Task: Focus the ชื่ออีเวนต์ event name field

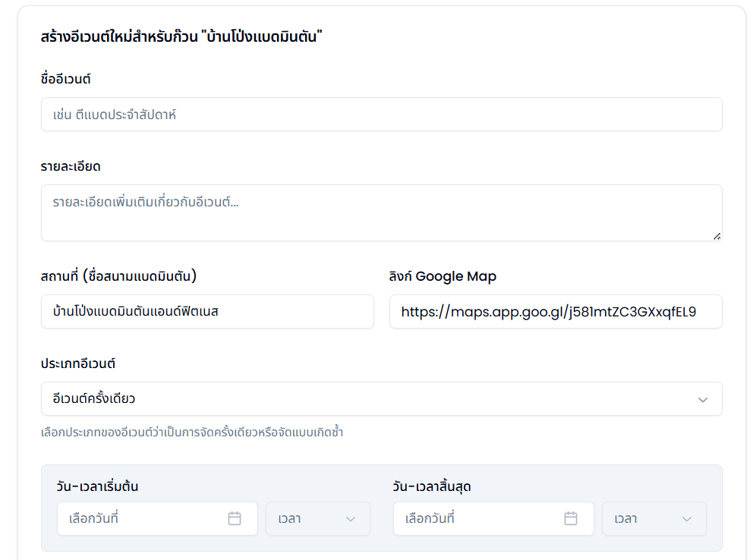Action: (x=381, y=115)
